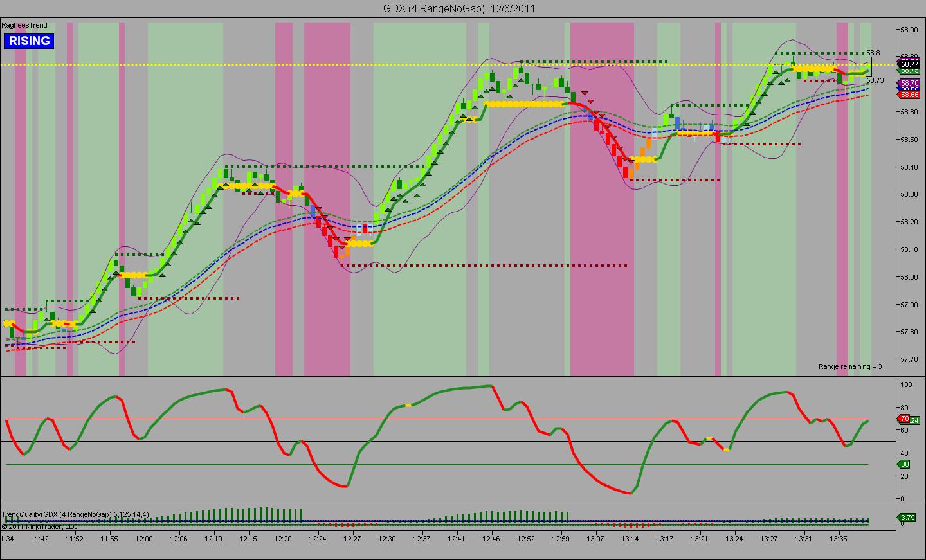Click the 12:30 time axis label
The width and height of the screenshot is (926, 560).
pyautogui.click(x=387, y=539)
